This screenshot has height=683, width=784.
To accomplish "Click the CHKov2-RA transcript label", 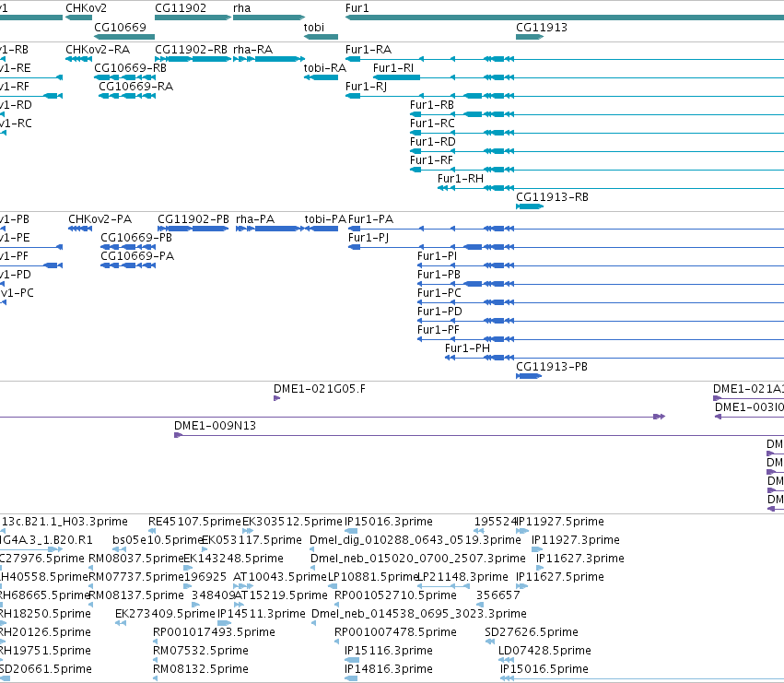I will (x=98, y=50).
